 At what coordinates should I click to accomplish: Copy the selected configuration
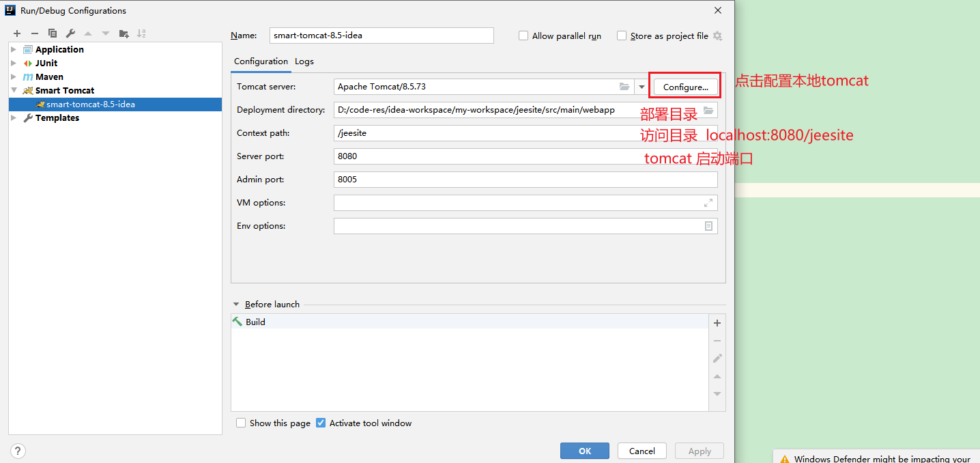tap(53, 33)
